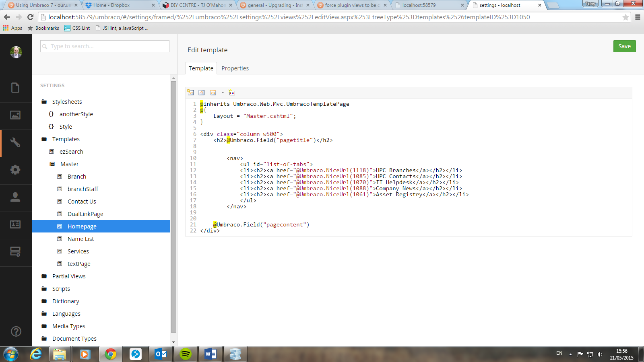Viewport: 644px width, 362px height.
Task: Open the Languages node
Action: pyautogui.click(x=66, y=314)
